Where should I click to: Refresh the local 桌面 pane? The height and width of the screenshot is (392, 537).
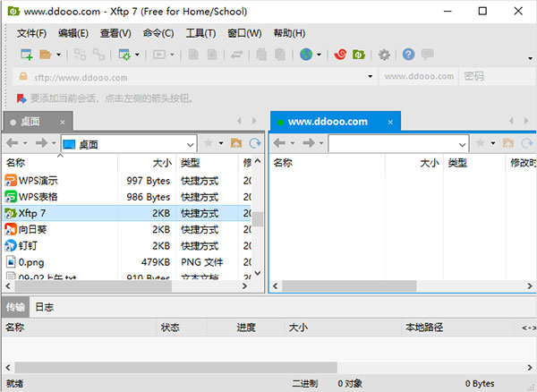coord(255,143)
